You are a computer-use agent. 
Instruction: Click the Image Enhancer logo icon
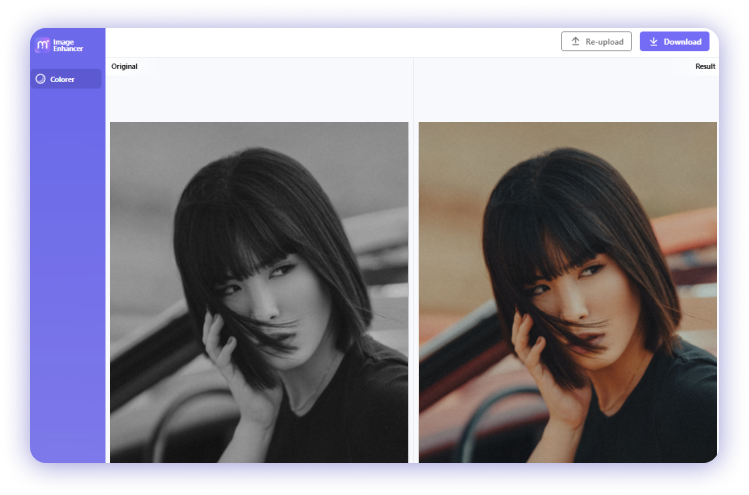click(41, 45)
